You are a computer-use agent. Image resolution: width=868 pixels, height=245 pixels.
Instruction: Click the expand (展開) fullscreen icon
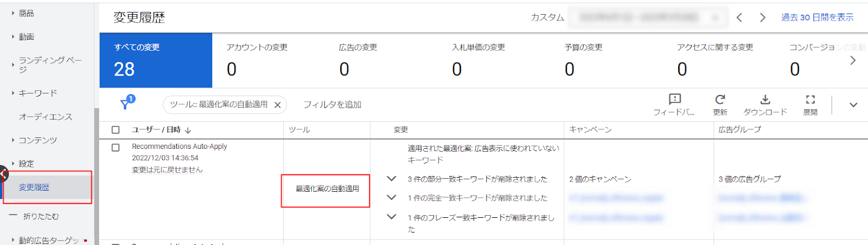point(810,99)
